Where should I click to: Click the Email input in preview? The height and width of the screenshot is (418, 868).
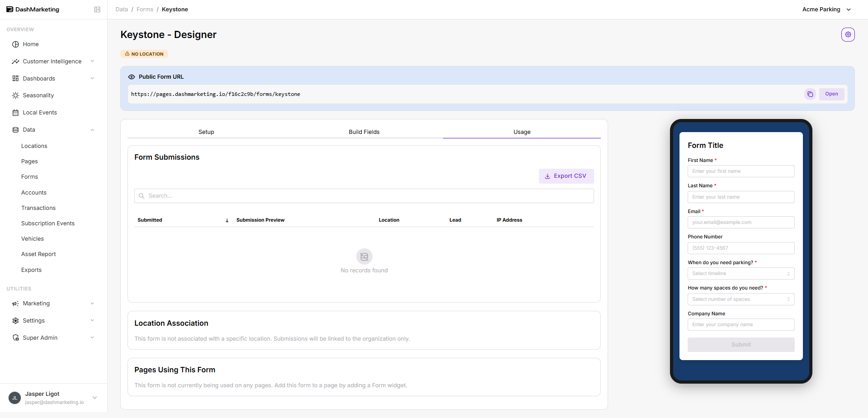click(741, 223)
